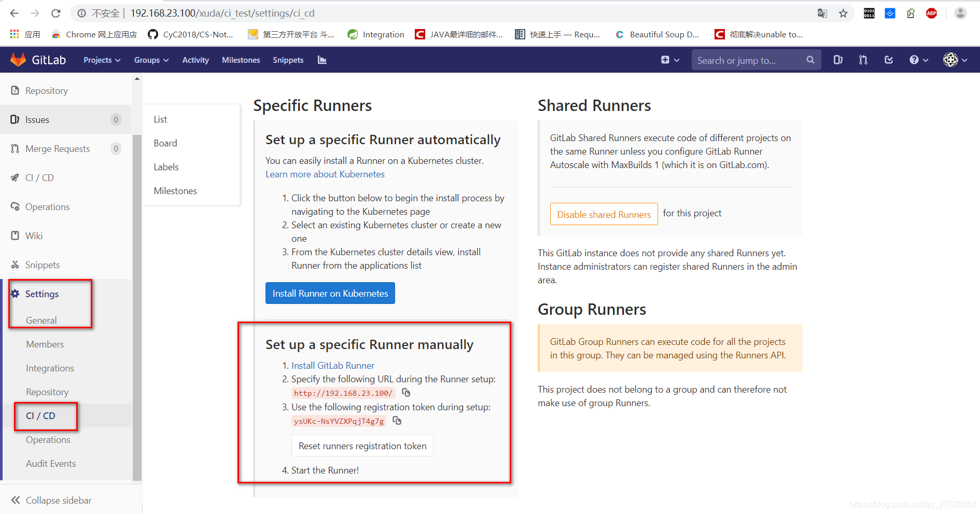The height and width of the screenshot is (514, 980).
Task: Open the Chrome 网上应用店 bookmark
Action: 94,34
